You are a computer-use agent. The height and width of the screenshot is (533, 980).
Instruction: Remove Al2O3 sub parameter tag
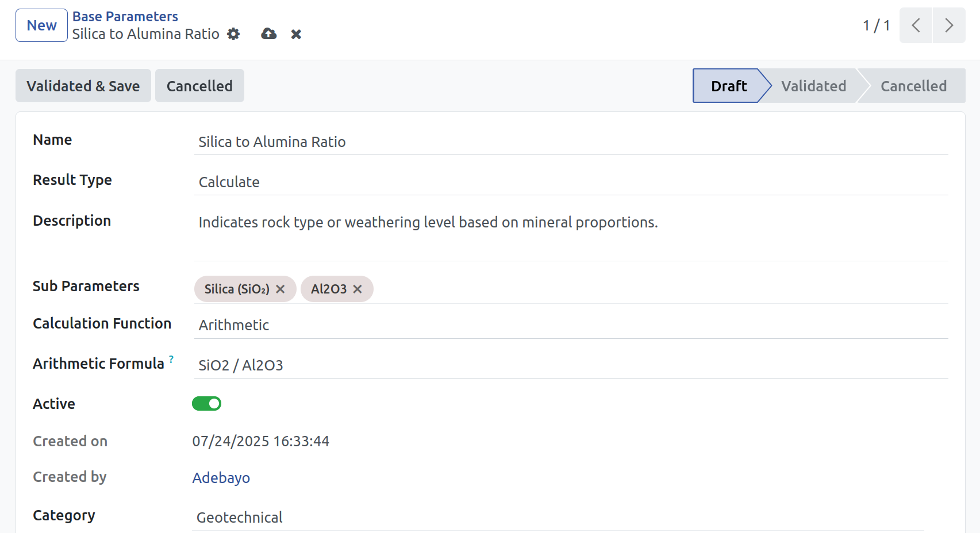[358, 289]
